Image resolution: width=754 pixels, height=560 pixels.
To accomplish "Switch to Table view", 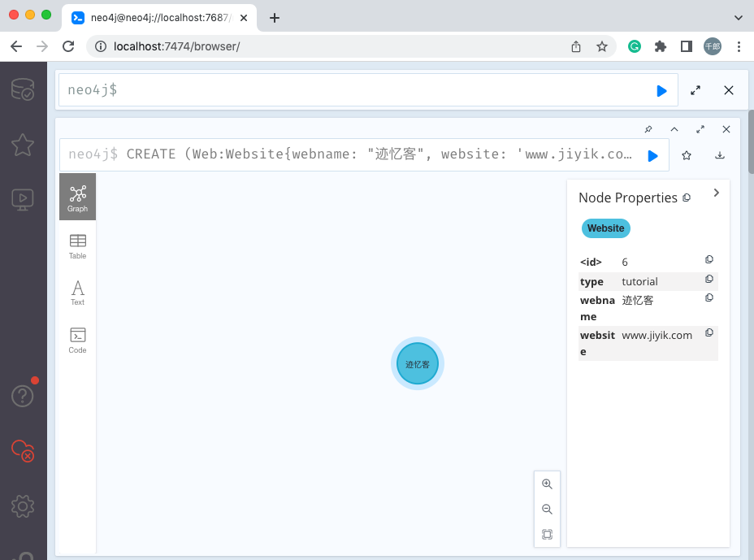I will tap(77, 246).
